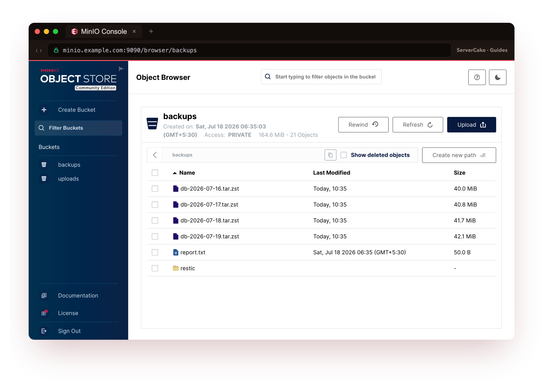The height and width of the screenshot is (392, 552).
Task: Click the file icon of db-2026-07-16.tar.zst
Action: tap(176, 189)
